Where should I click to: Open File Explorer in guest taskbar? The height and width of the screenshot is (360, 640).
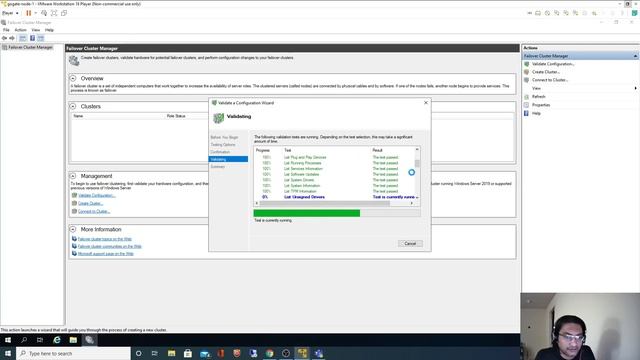pyautogui.click(x=73, y=340)
